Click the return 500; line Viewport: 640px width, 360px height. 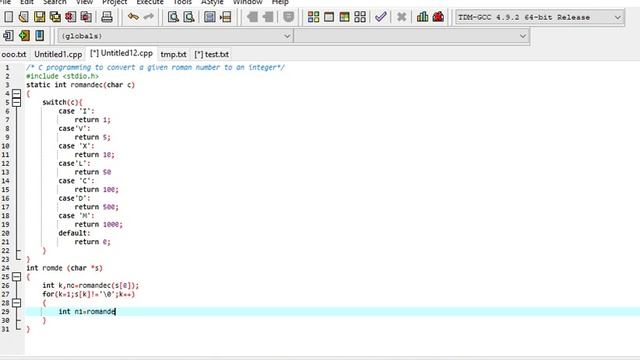tap(96, 207)
